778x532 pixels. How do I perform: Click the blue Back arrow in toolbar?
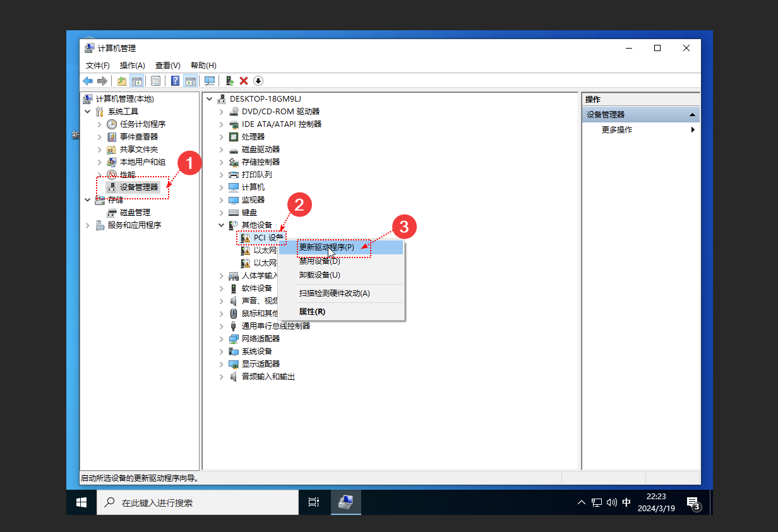coord(88,81)
